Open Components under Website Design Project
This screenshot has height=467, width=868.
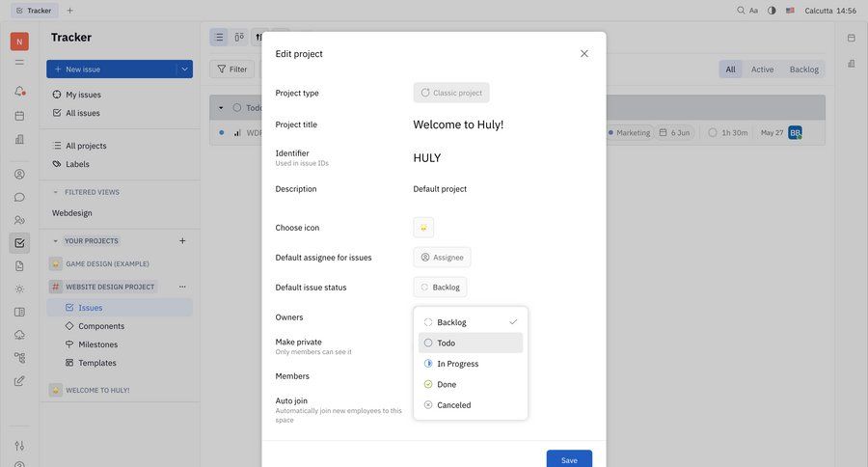[101, 326]
